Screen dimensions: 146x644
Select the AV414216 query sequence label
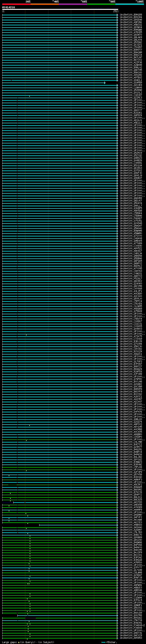pyautogui.click(x=8, y=7)
